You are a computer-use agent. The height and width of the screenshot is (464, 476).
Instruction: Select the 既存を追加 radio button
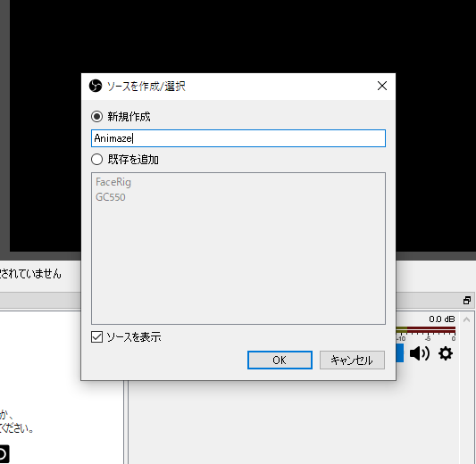pos(96,159)
